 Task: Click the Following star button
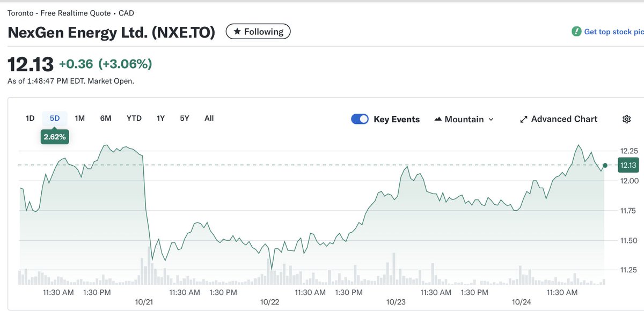pos(258,32)
